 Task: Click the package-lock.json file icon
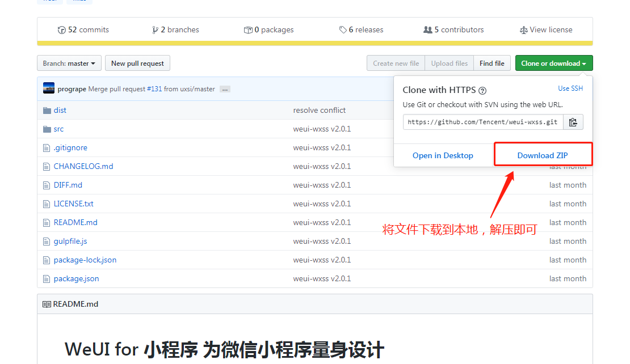pos(46,260)
